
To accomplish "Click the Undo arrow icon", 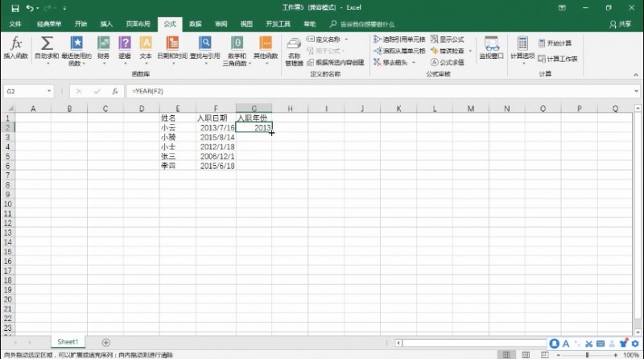I will click(30, 8).
